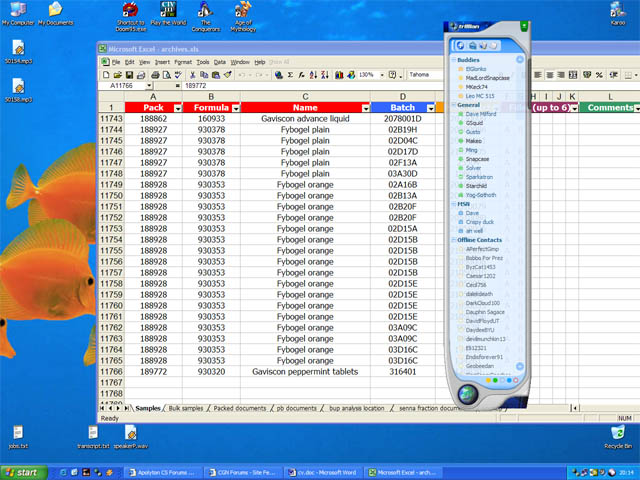The width and height of the screenshot is (640, 480).
Task: Open the Name column filter dropdown
Action: point(363,107)
